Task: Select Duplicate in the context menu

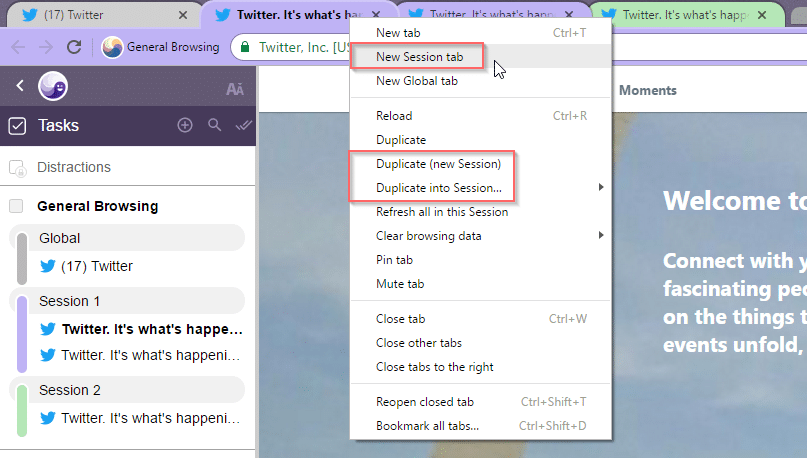Action: 481,140
